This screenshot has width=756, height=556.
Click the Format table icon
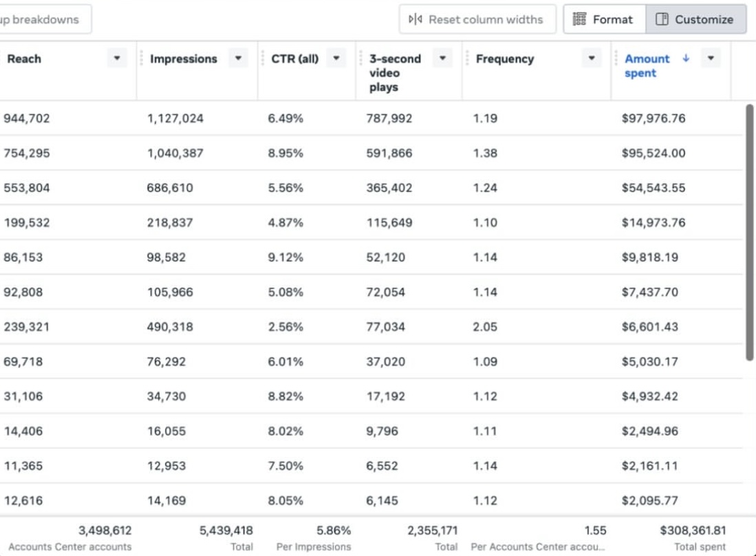579,19
